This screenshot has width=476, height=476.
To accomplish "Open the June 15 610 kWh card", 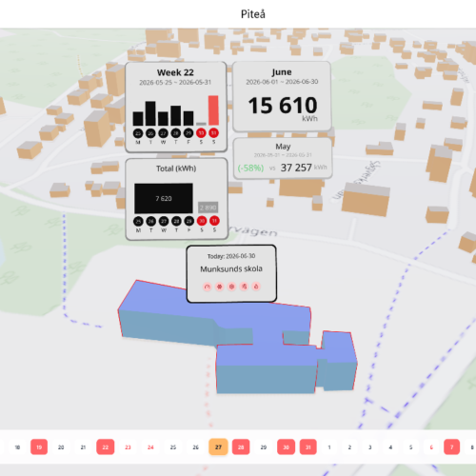I will click(282, 96).
